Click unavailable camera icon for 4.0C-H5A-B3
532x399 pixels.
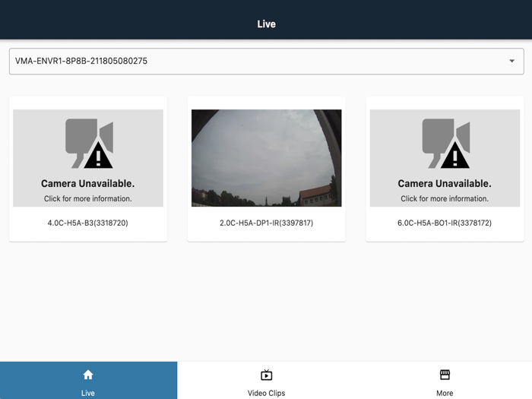tap(89, 143)
